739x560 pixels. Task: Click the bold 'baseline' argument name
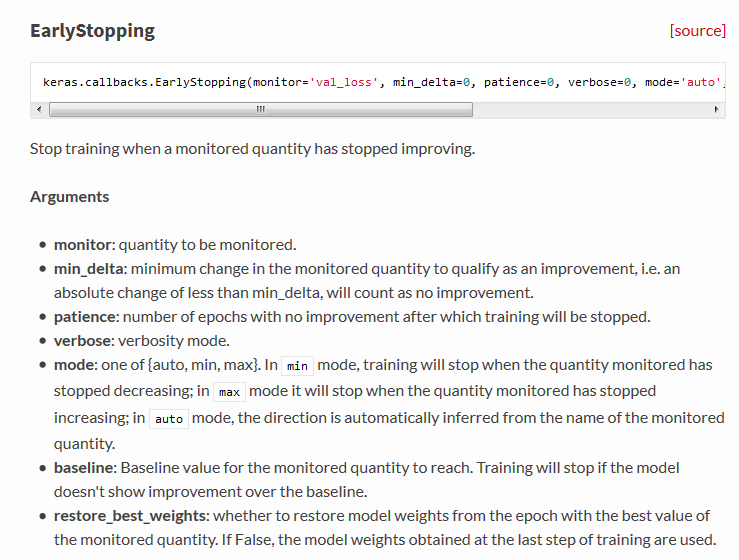pyautogui.click(x=85, y=467)
